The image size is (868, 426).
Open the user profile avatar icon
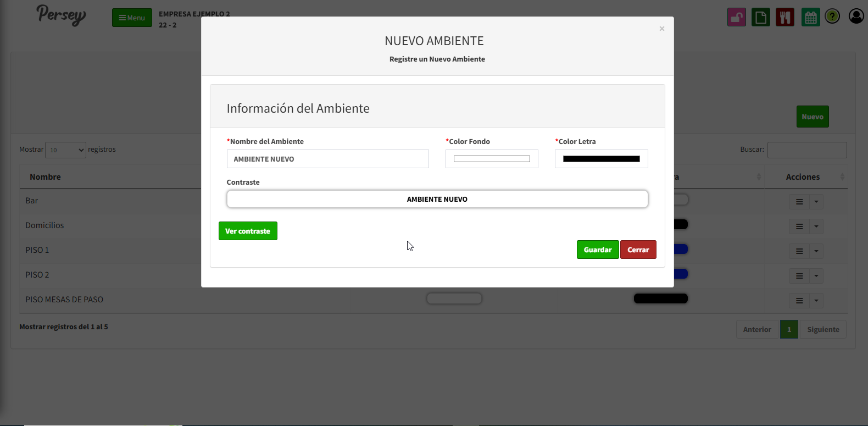click(856, 16)
